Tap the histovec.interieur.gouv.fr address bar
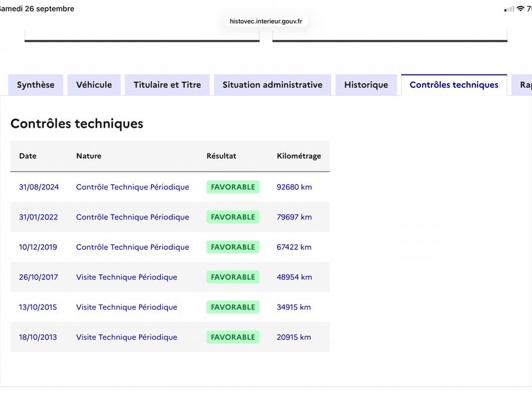This screenshot has height=399, width=532. point(265,21)
